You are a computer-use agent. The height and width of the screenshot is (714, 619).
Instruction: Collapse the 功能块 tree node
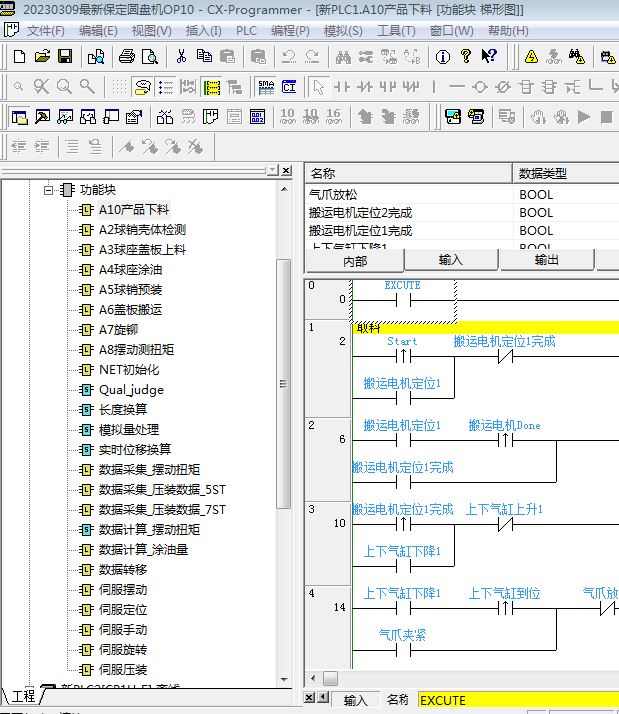tap(47, 189)
